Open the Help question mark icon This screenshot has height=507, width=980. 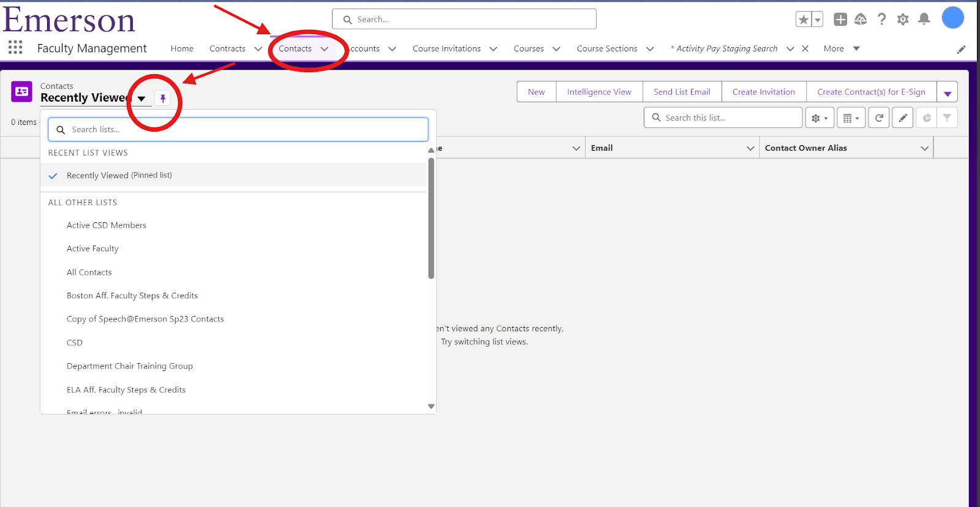(881, 20)
